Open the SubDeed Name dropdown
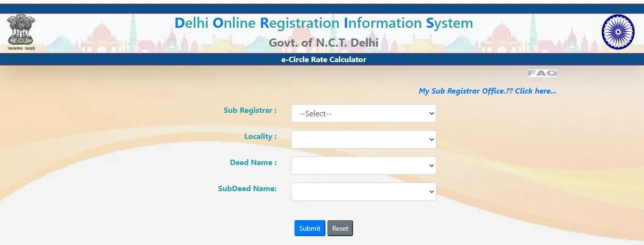Viewport: 644px width, 245px height. 363,192
